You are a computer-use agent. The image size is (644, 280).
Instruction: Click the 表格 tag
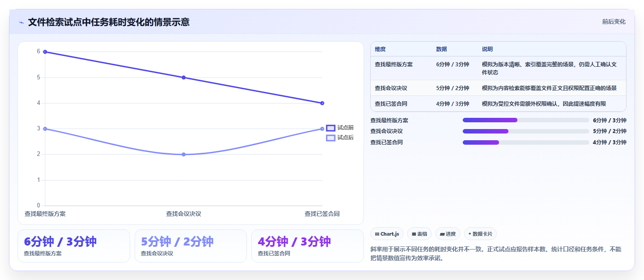pos(419,234)
